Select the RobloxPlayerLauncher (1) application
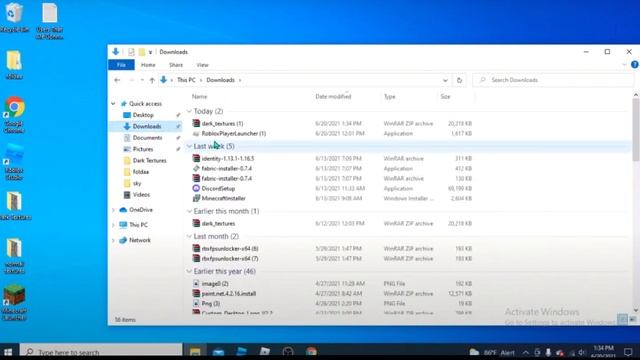 tap(233, 133)
